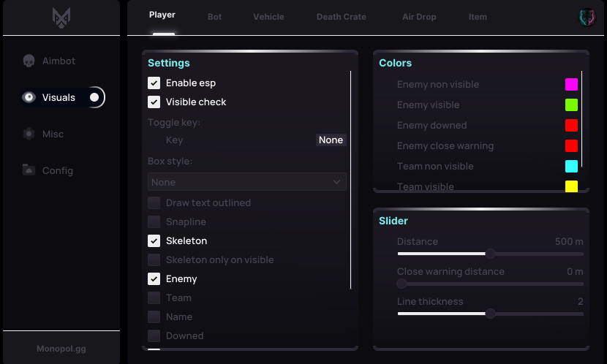Open the user avatar at the top right

587,17
